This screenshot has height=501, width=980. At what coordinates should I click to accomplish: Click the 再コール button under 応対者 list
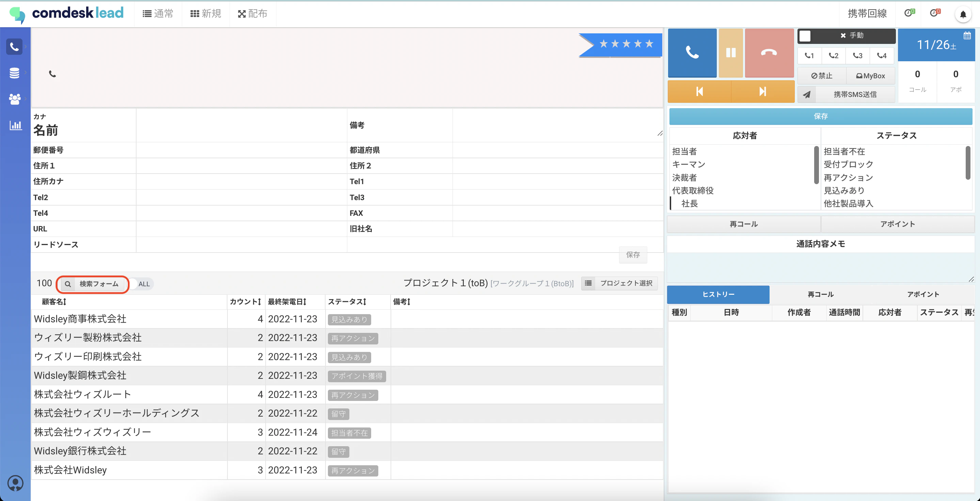pos(744,224)
